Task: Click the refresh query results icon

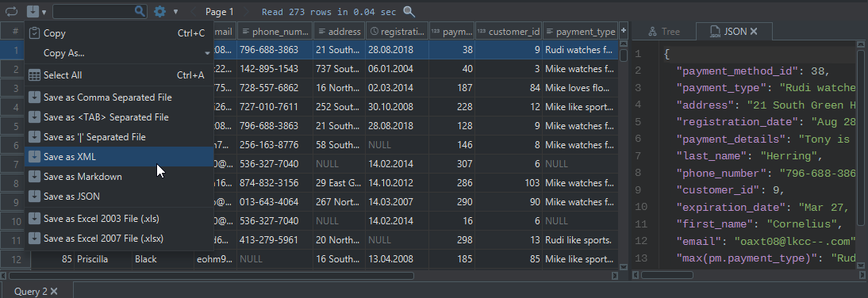Action: click(x=12, y=11)
